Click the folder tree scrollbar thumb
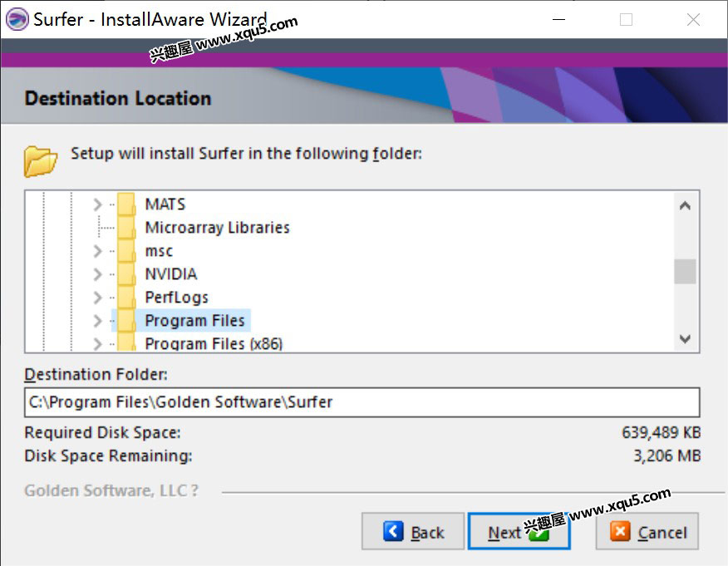The height and width of the screenshot is (566, 728). click(685, 271)
